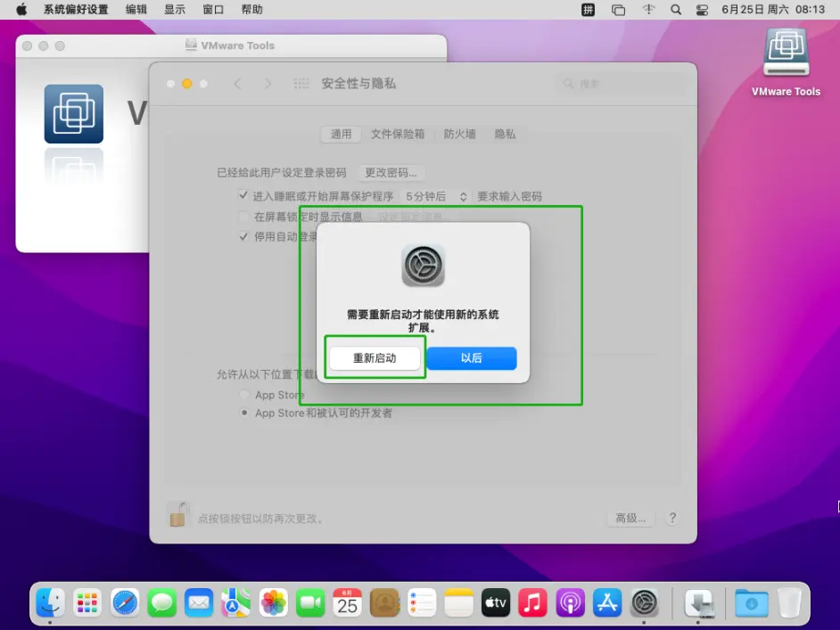This screenshot has width=840, height=630.
Task: Go forward in the preferences window
Action: tap(268, 84)
